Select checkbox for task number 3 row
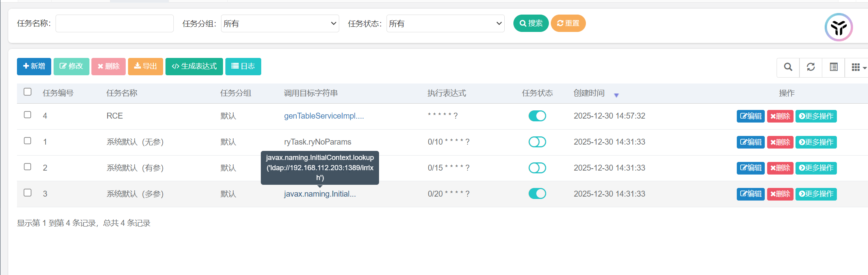868x275 pixels. click(x=28, y=193)
